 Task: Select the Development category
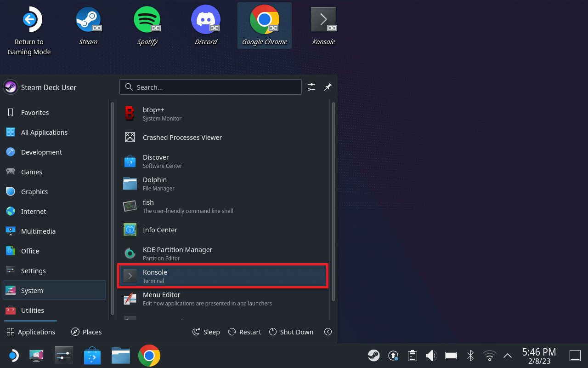point(54,152)
